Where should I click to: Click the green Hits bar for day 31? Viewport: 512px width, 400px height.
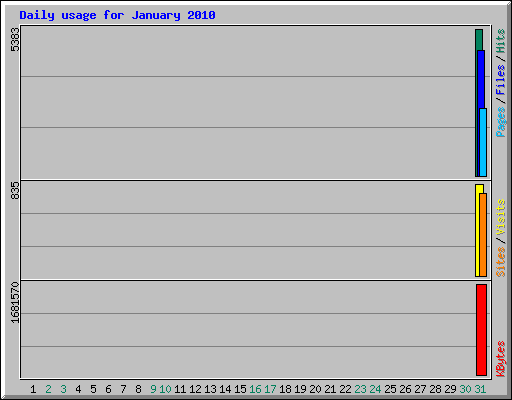click(479, 40)
